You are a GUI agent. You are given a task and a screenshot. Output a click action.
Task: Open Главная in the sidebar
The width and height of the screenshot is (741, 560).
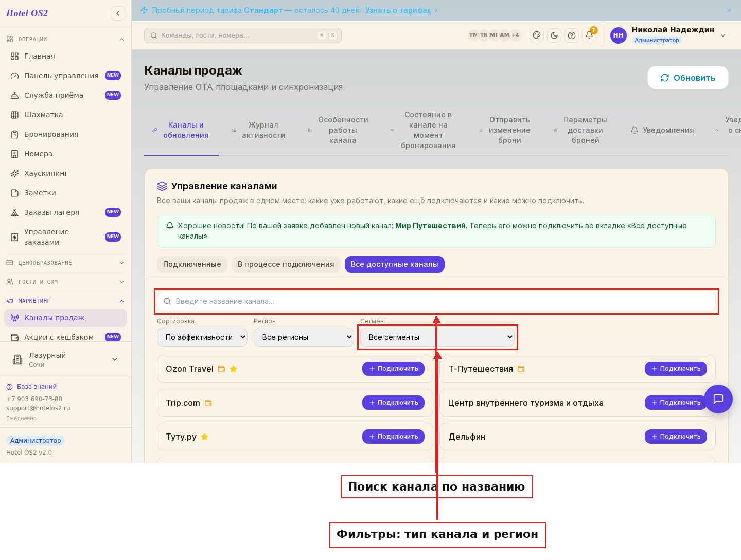click(x=65, y=56)
